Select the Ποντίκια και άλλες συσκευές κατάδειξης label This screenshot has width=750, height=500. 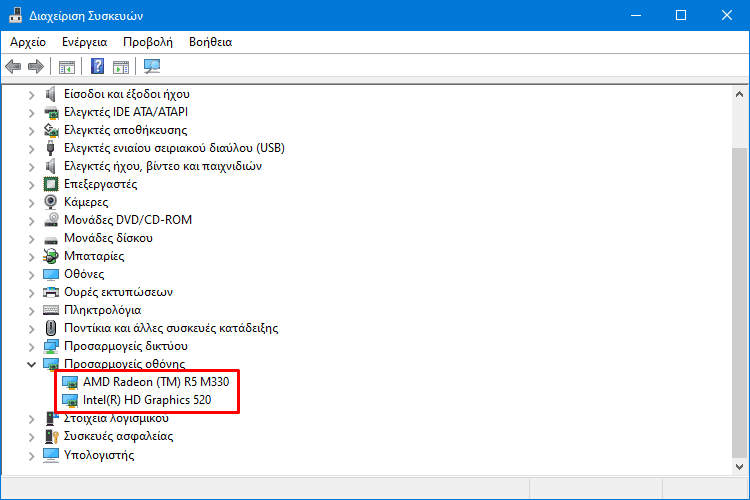[171, 328]
